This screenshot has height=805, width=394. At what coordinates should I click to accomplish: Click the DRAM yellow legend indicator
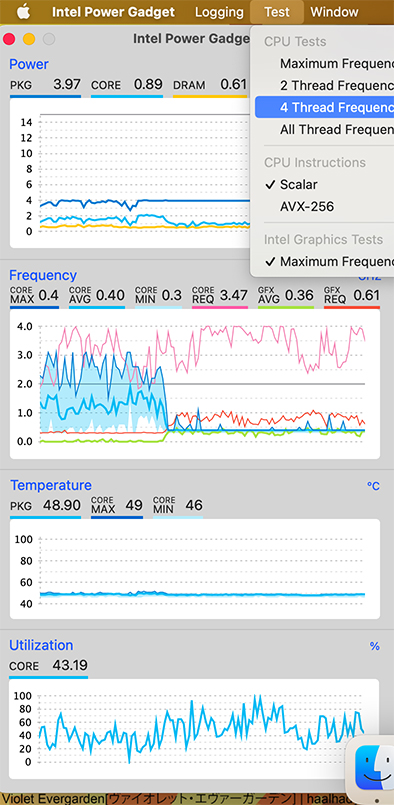210,96
